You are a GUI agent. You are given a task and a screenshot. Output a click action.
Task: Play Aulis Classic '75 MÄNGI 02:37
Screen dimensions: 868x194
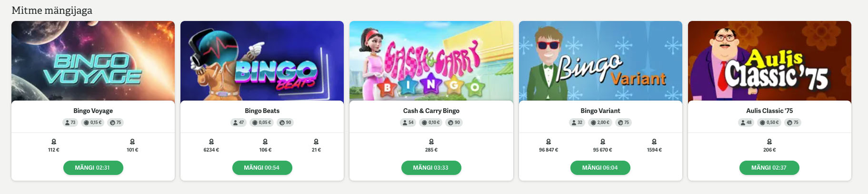point(769,168)
